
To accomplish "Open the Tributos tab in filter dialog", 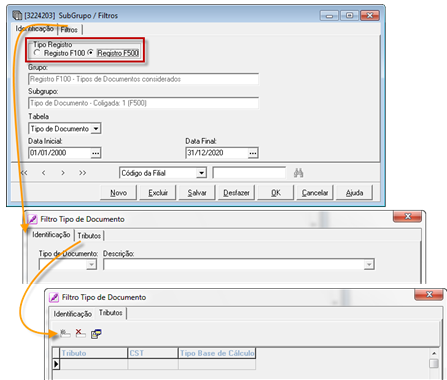I will click(x=89, y=236).
